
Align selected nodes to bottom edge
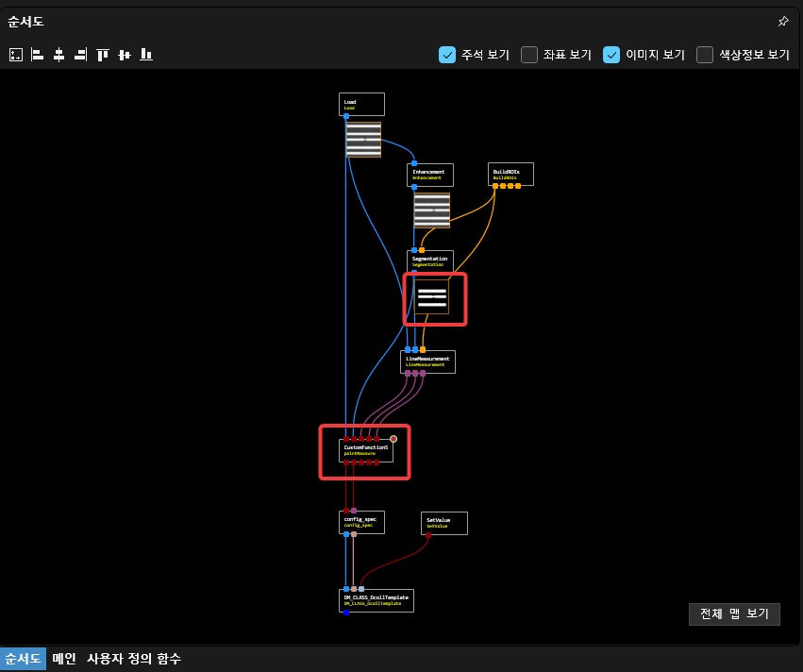pyautogui.click(x=146, y=55)
